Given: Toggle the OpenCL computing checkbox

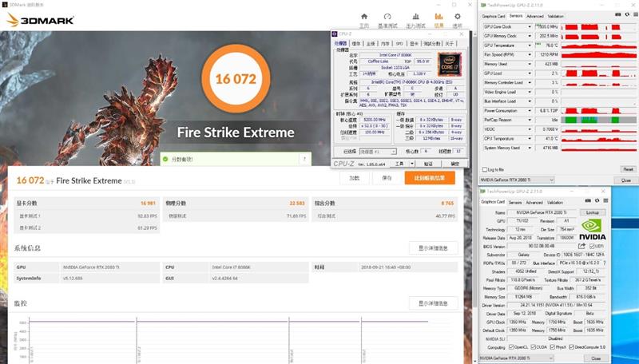Looking at the screenshot, I should coord(511,347).
